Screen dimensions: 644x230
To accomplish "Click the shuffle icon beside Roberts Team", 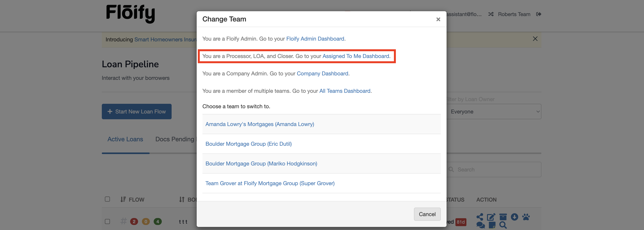I will click(491, 14).
